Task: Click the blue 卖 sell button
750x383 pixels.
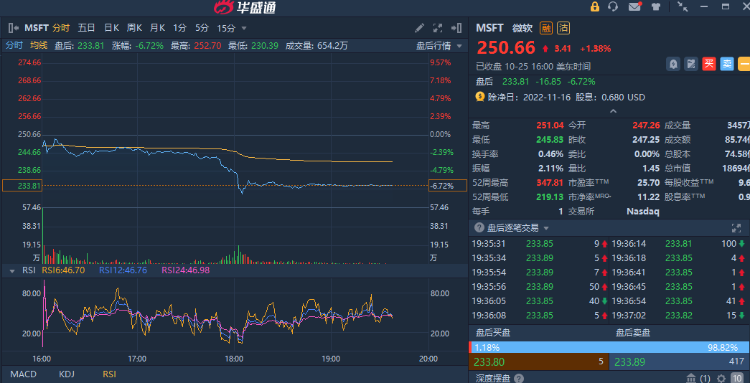Action: pos(727,64)
